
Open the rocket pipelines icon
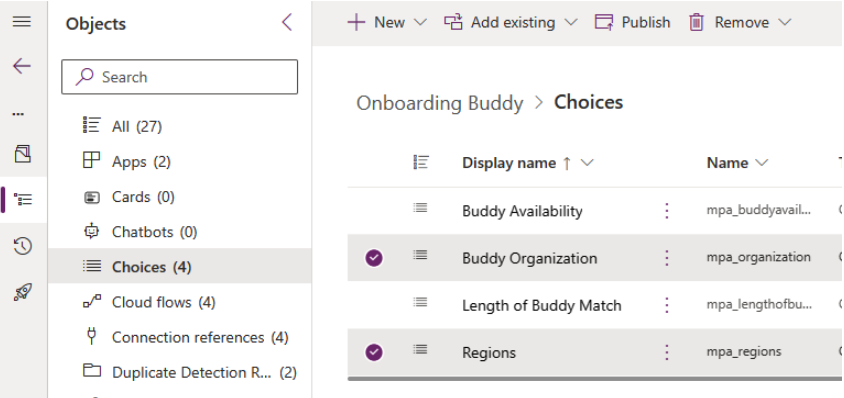click(x=22, y=292)
